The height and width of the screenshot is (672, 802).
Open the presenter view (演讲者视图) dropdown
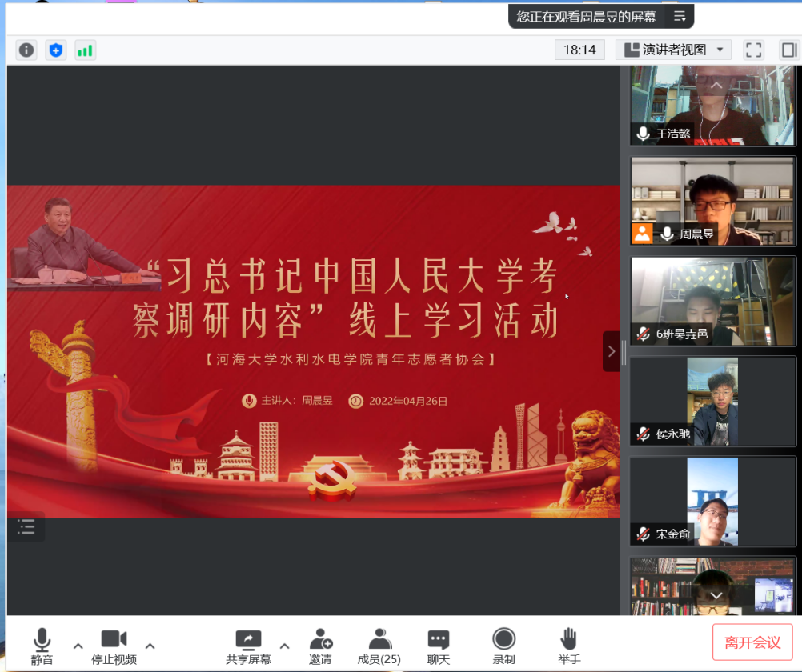[x=674, y=50]
